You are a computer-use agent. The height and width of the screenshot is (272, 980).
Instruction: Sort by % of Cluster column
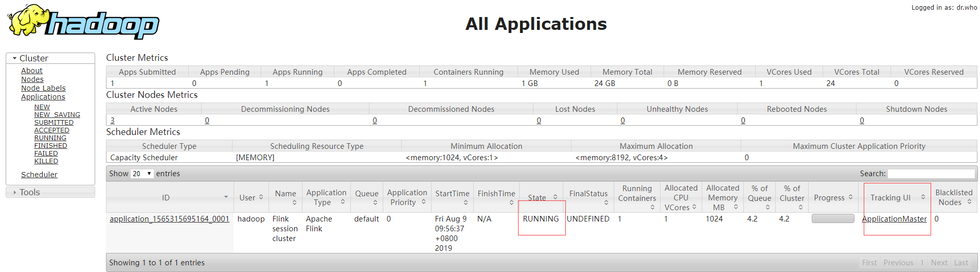(792, 197)
